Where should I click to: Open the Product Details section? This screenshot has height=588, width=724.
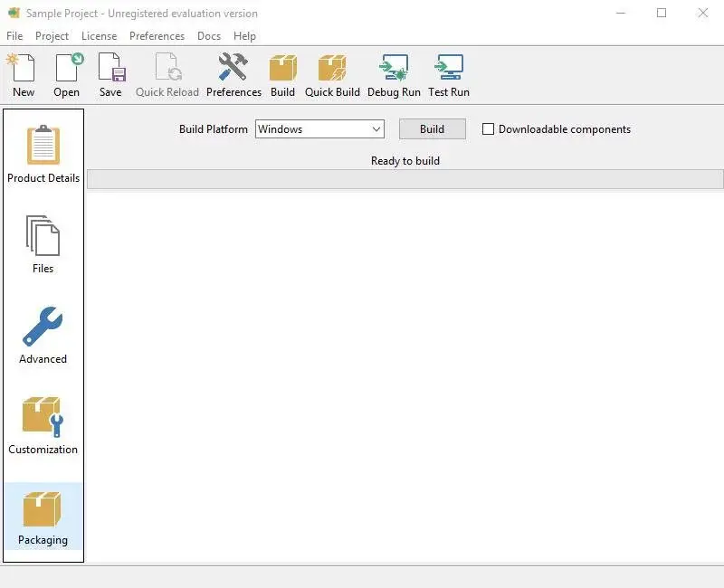tap(43, 155)
